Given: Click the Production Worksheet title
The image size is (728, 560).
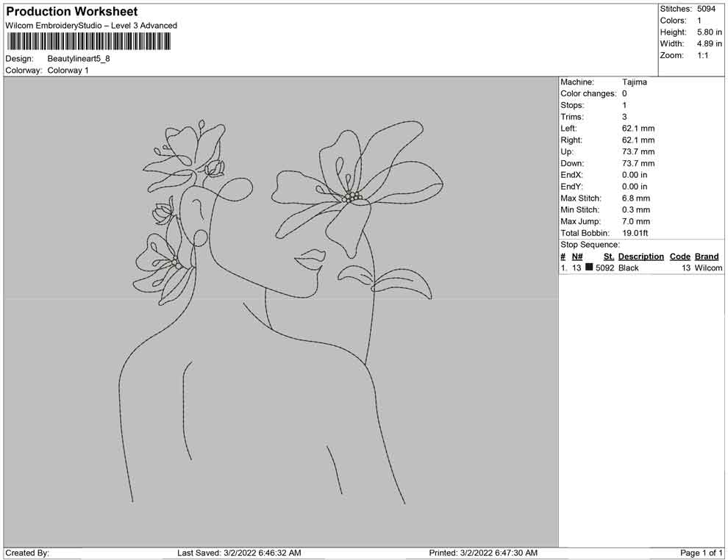Looking at the screenshot, I should (72, 12).
